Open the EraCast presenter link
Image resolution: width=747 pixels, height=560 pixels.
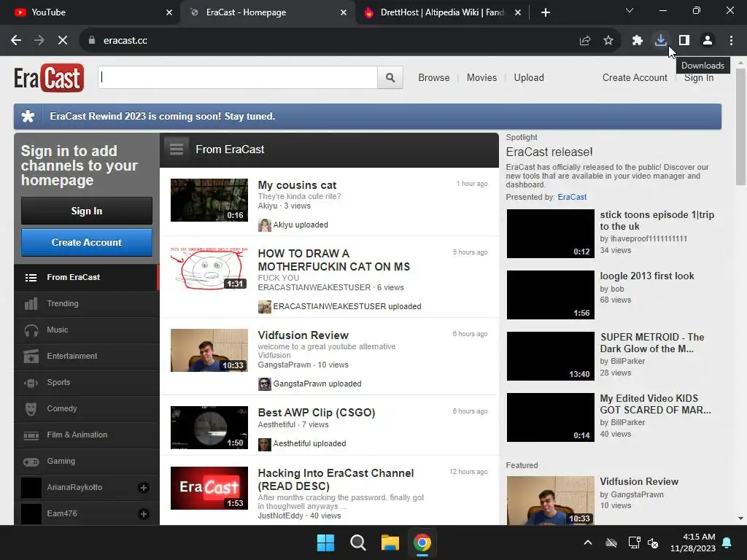(572, 197)
